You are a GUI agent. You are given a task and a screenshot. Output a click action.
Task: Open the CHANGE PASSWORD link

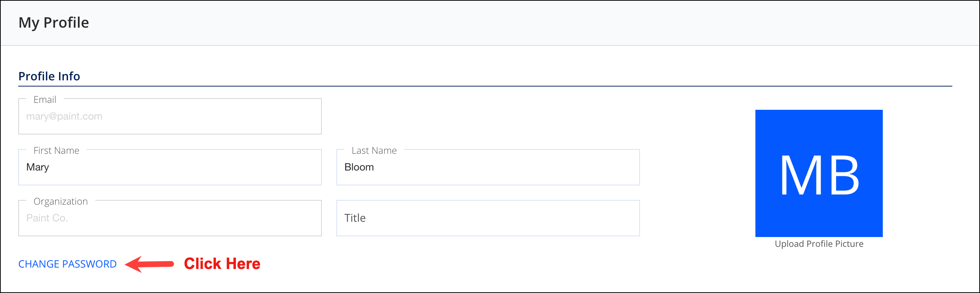click(67, 264)
